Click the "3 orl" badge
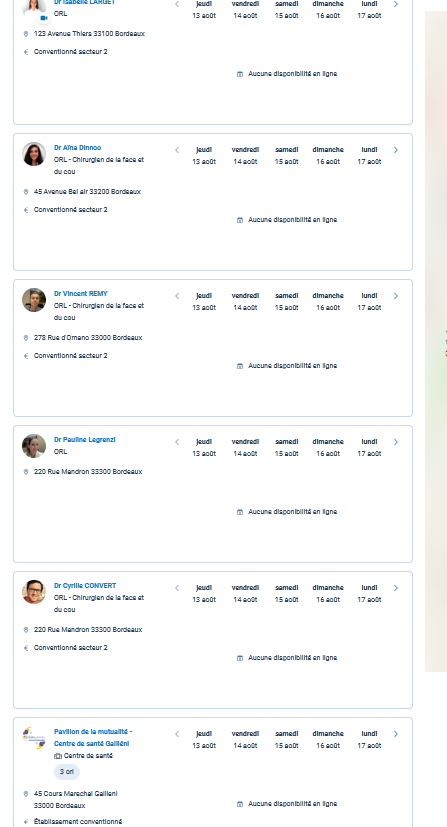The height and width of the screenshot is (827, 447). (67, 772)
